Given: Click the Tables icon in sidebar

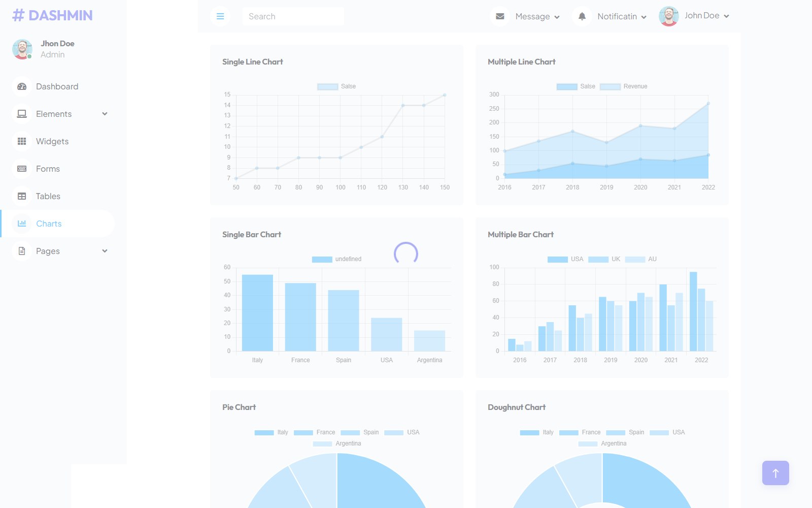Looking at the screenshot, I should [x=22, y=196].
